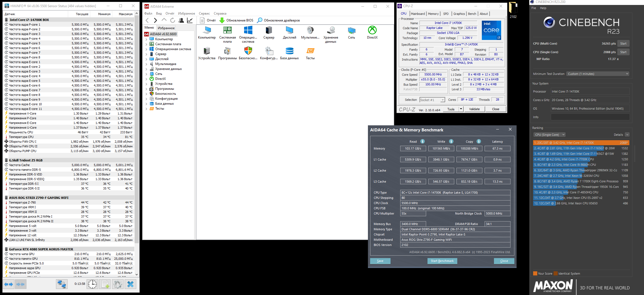Select the Мультимедиа speaker icon
This screenshot has height=295, width=644.
pyautogui.click(x=310, y=30)
